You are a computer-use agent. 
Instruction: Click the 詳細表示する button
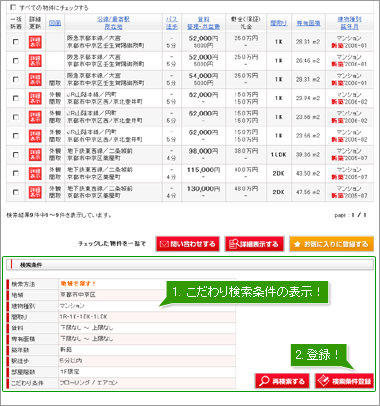click(254, 244)
